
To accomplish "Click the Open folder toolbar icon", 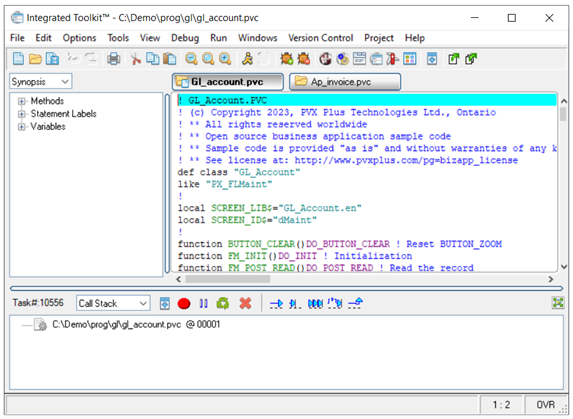I will 35,59.
